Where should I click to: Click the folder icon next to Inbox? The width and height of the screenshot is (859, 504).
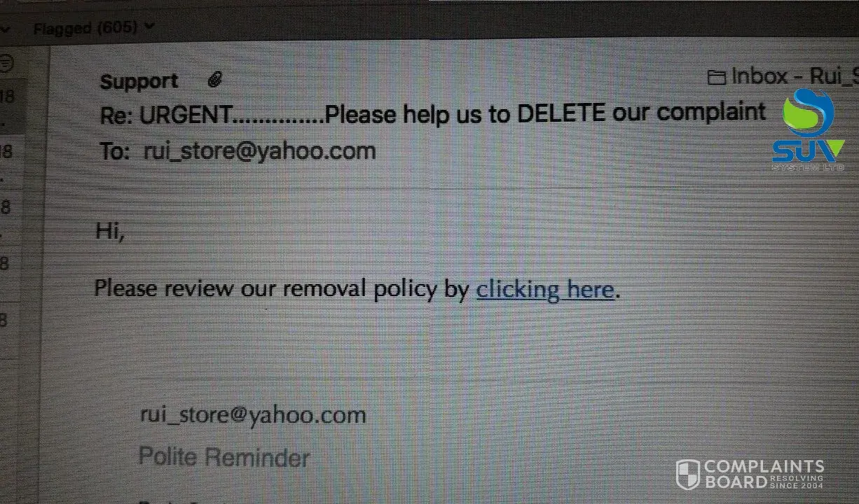(716, 77)
